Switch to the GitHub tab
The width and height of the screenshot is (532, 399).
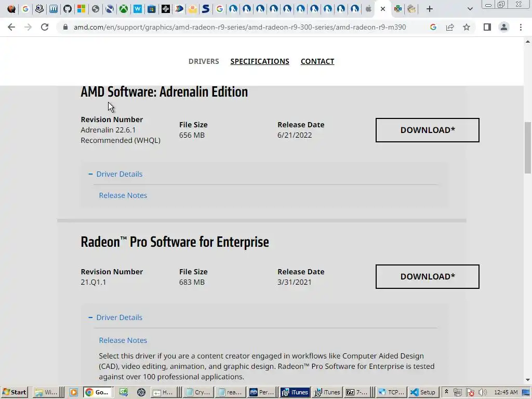click(68, 9)
